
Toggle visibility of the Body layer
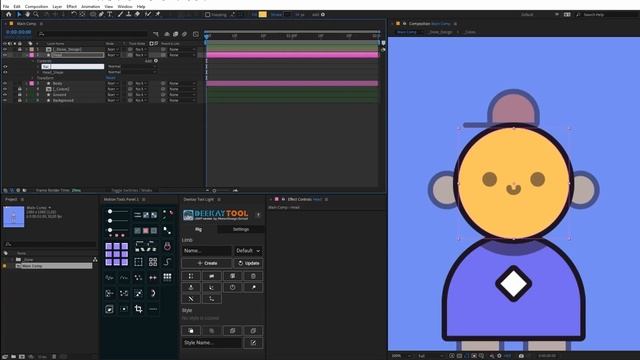[5, 83]
